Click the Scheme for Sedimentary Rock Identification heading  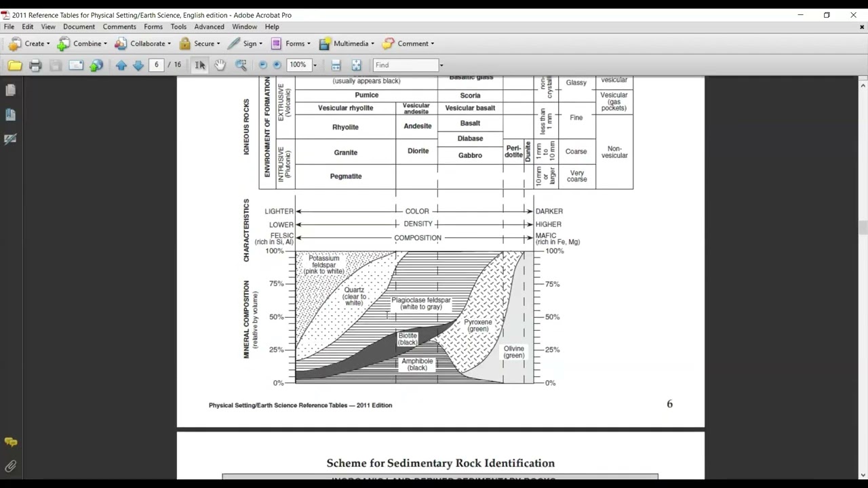[441, 463]
